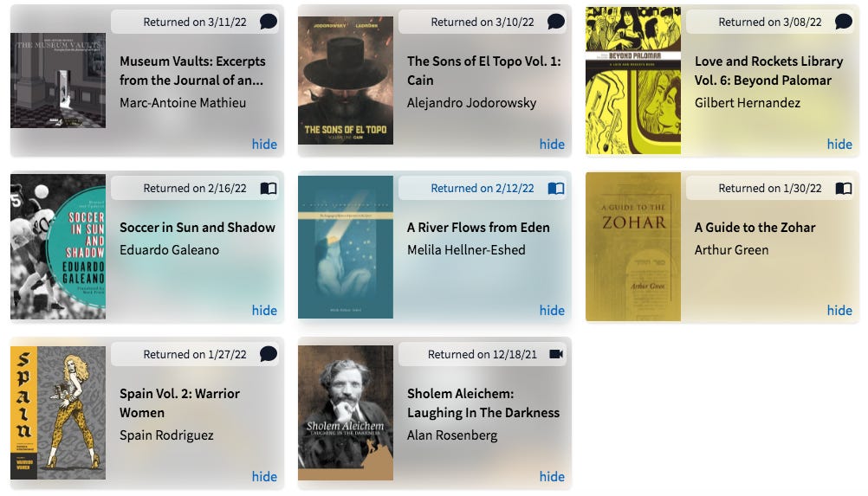Click book icon on A Guide to the Zohar
Viewport: 868px width, 496px height.
click(844, 189)
